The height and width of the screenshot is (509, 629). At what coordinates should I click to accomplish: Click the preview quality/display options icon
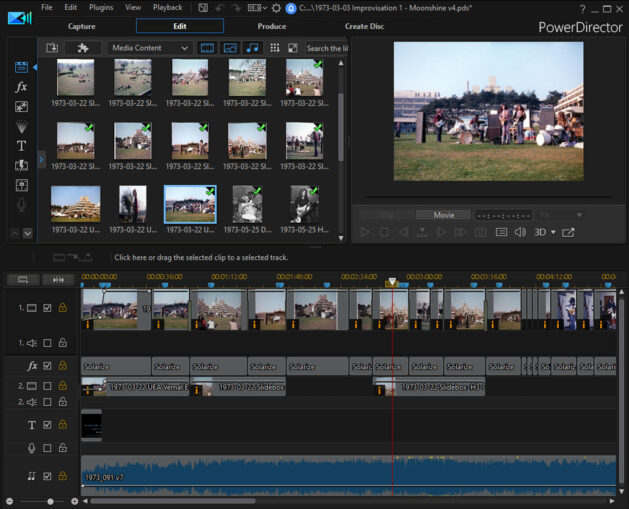coord(501,232)
